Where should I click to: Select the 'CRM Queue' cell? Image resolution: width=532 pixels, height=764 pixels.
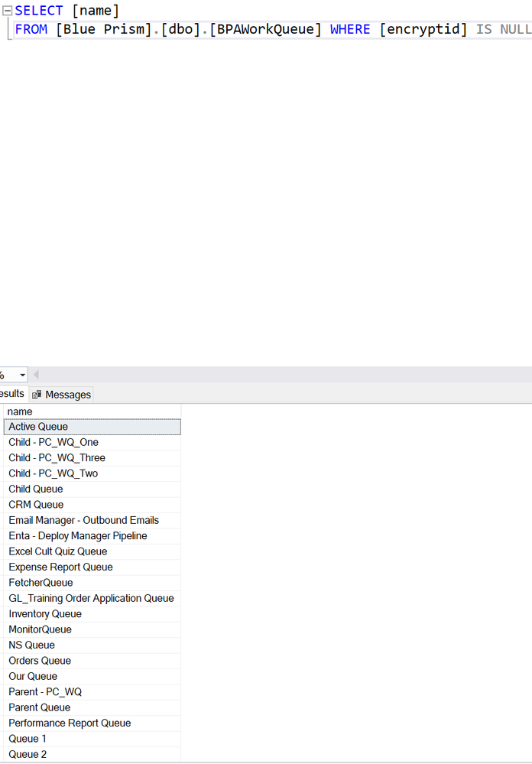tap(92, 505)
